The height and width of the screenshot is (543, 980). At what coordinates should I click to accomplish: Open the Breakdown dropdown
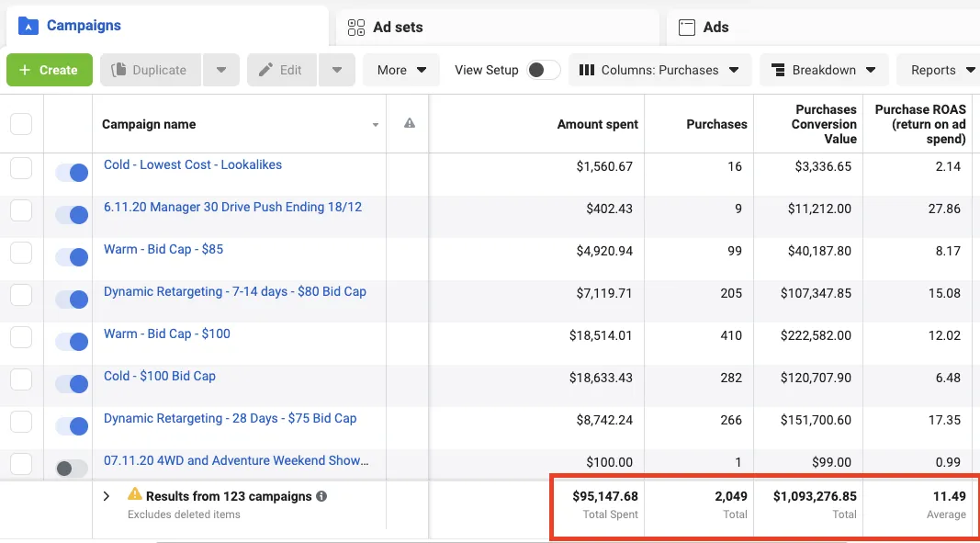click(824, 70)
